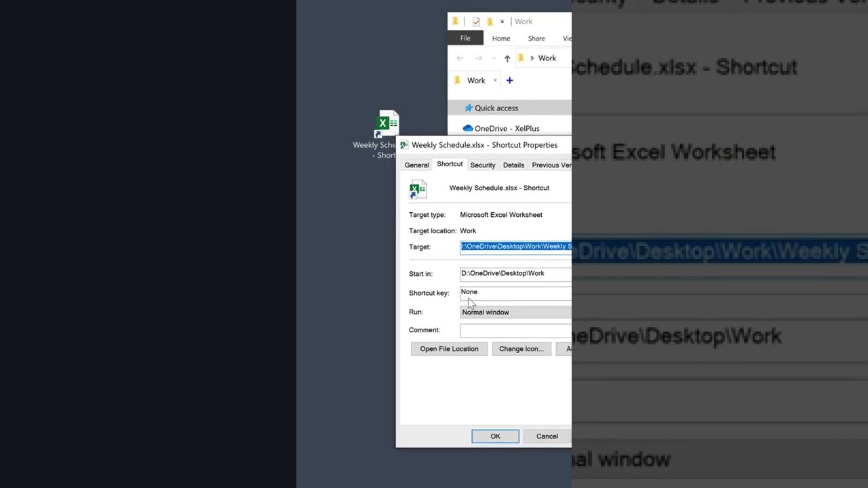
Task: Click the 'Microsoft Excel Worksheet' target type text
Action: pos(501,215)
